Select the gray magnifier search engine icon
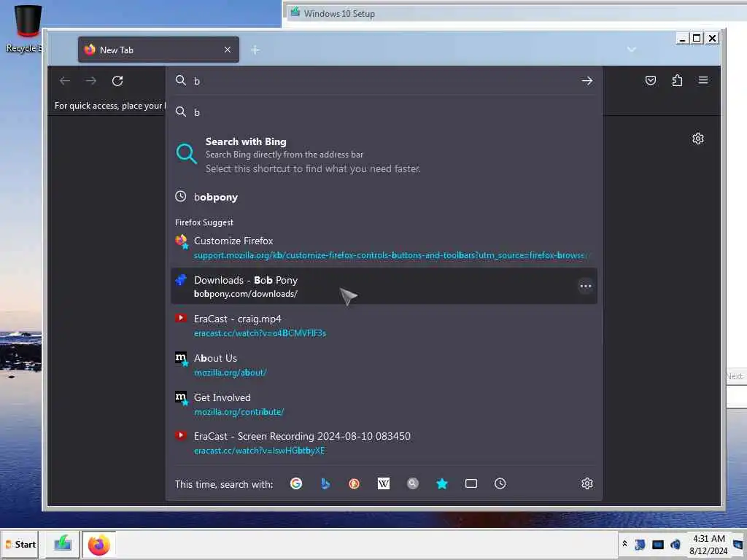Screen dimensions: 747x560 pyautogui.click(x=413, y=484)
